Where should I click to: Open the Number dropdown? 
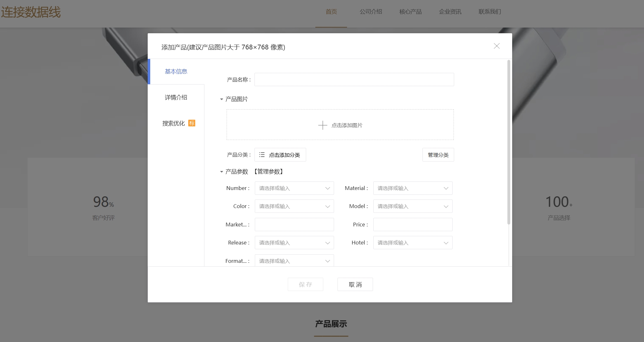pyautogui.click(x=327, y=188)
